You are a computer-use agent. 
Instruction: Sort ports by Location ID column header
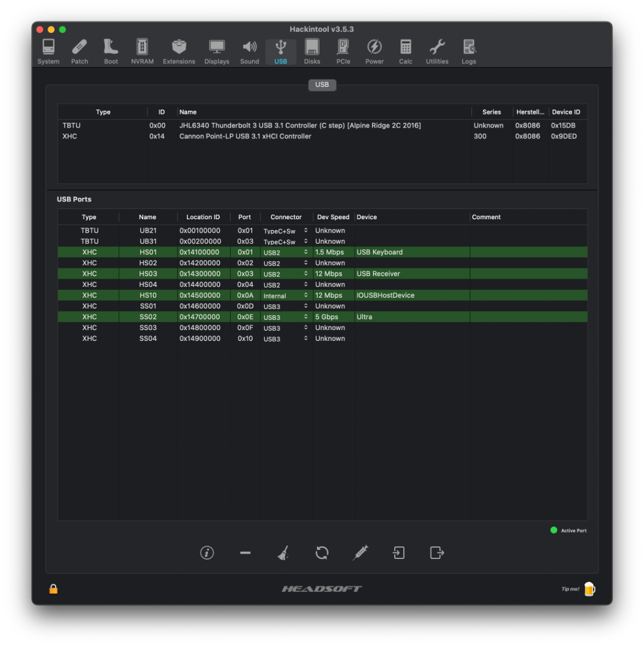pos(203,217)
